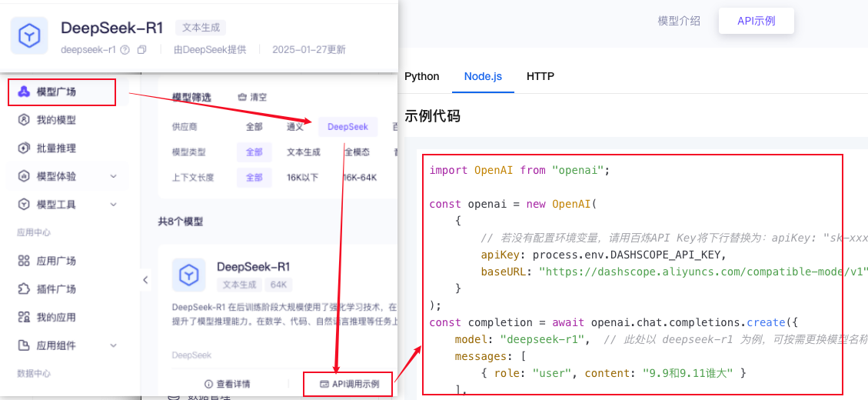Expand the 应用组件 submenu chevron
The width and height of the screenshot is (868, 400).
[114, 345]
